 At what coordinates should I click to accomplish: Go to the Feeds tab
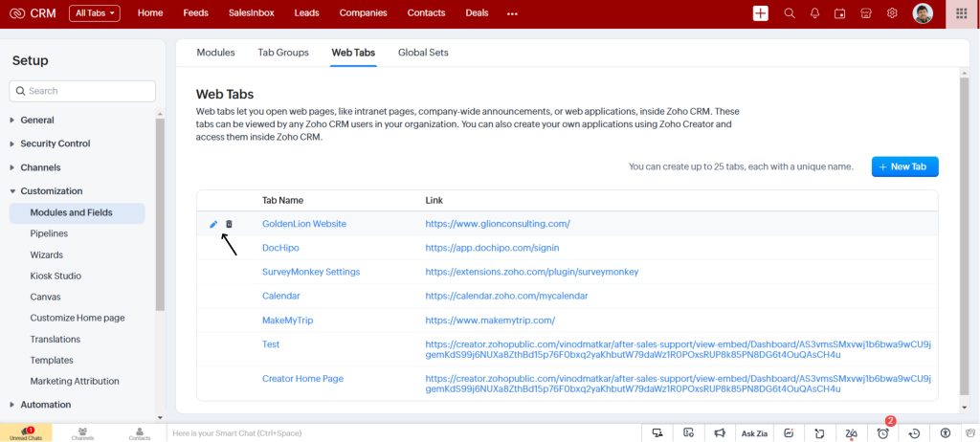click(195, 12)
